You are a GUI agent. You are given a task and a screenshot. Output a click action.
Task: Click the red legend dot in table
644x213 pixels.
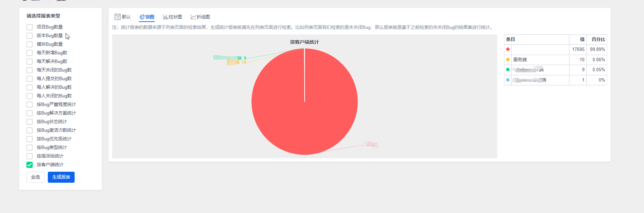[x=508, y=49]
